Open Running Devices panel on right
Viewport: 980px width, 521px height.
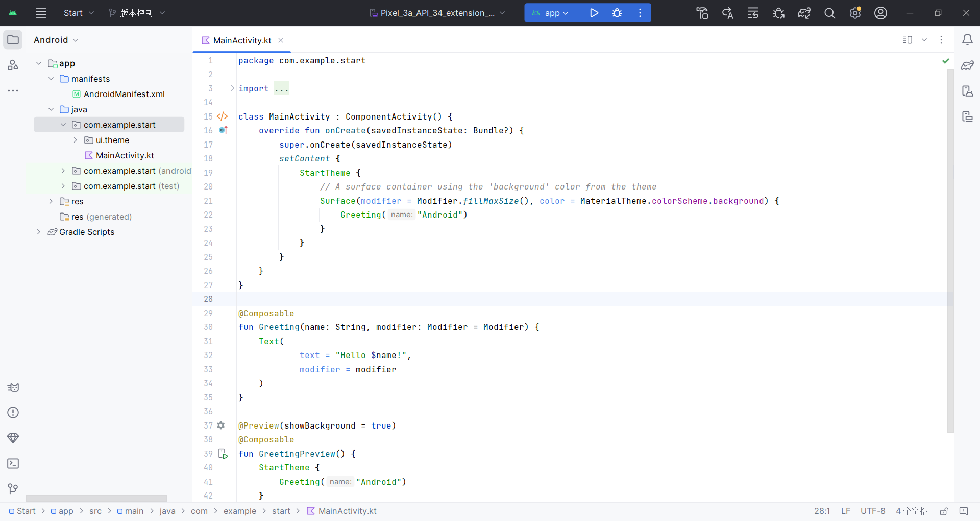pos(967,116)
